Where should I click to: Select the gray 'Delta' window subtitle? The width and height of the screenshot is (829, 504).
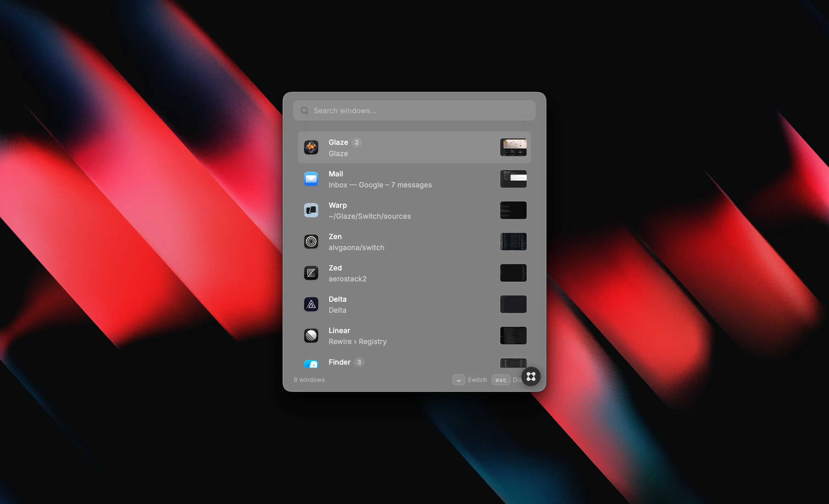point(337,310)
